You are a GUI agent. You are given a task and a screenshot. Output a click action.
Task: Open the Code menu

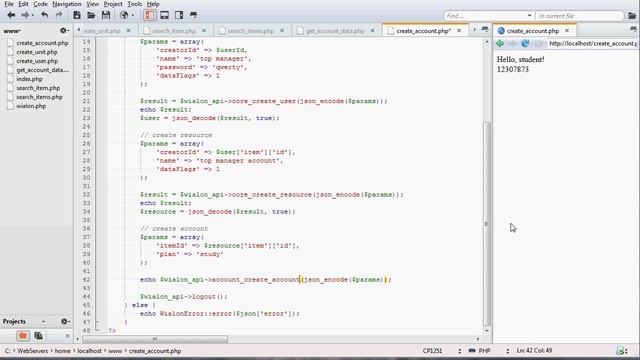(40, 4)
